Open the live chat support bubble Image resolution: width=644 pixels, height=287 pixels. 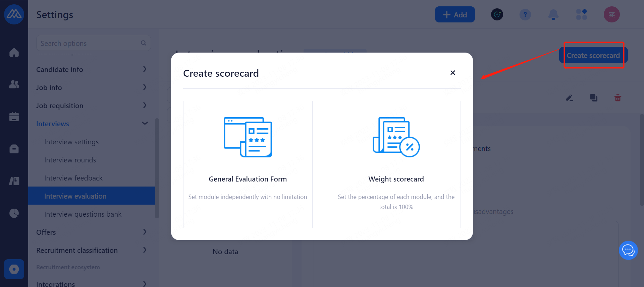click(628, 250)
